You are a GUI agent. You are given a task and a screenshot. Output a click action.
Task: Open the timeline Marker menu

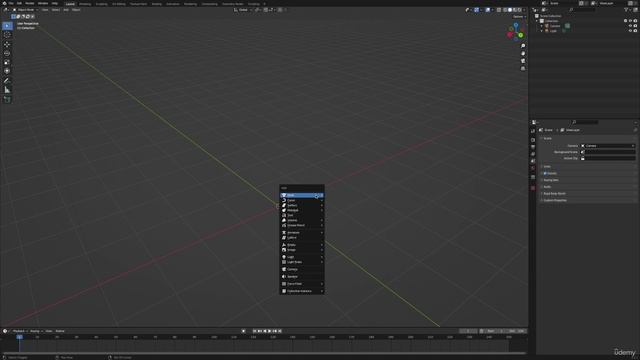click(60, 331)
